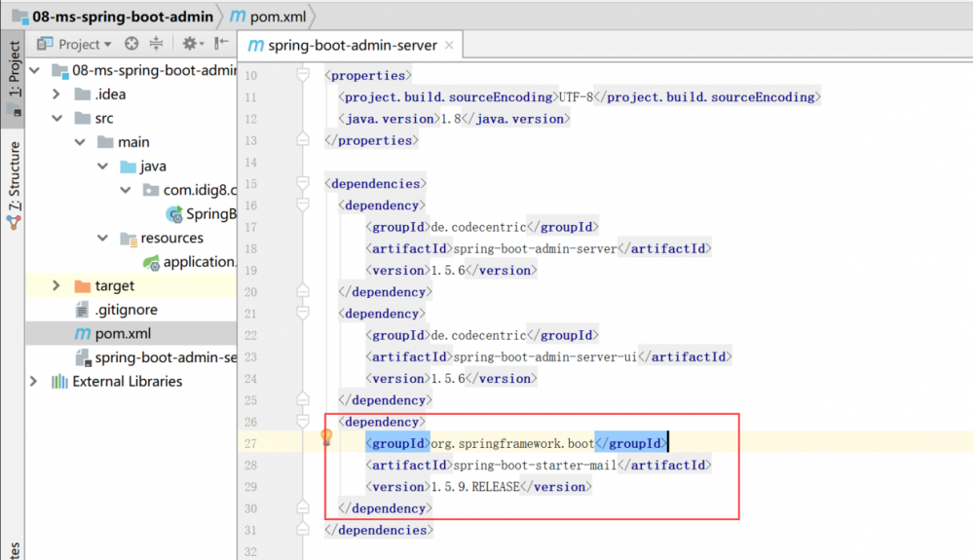Select the main folder row
The height and width of the screenshot is (560, 973).
131,142
